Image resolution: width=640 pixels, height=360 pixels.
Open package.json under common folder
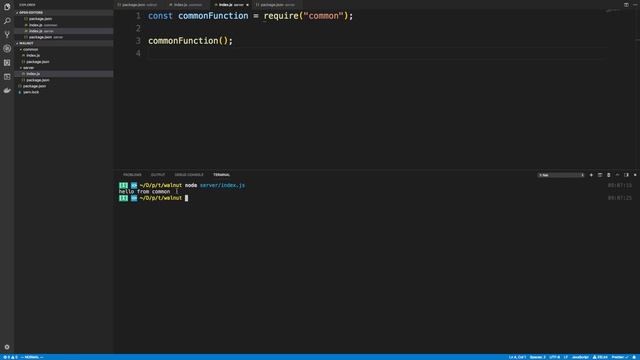coord(64,62)
